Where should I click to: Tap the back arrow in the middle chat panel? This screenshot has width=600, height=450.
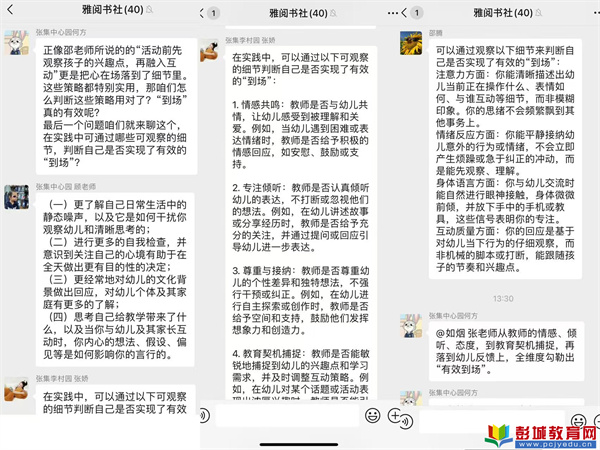pyautogui.click(x=207, y=13)
